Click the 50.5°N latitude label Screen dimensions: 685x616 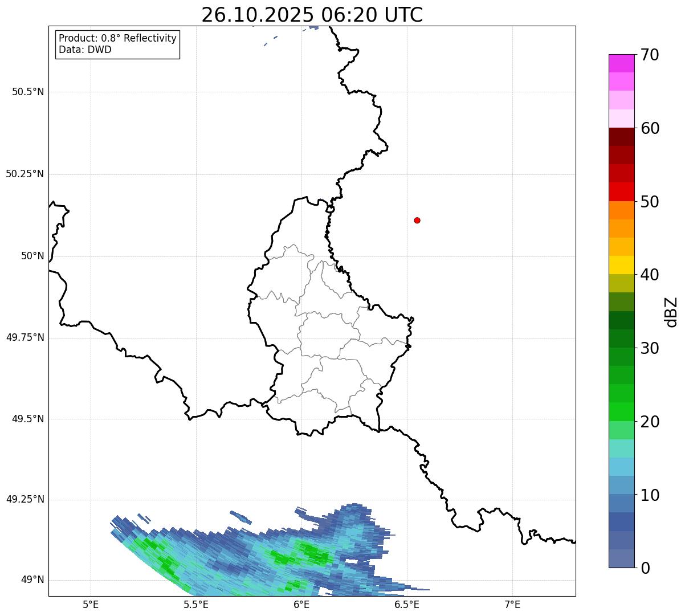(28, 92)
